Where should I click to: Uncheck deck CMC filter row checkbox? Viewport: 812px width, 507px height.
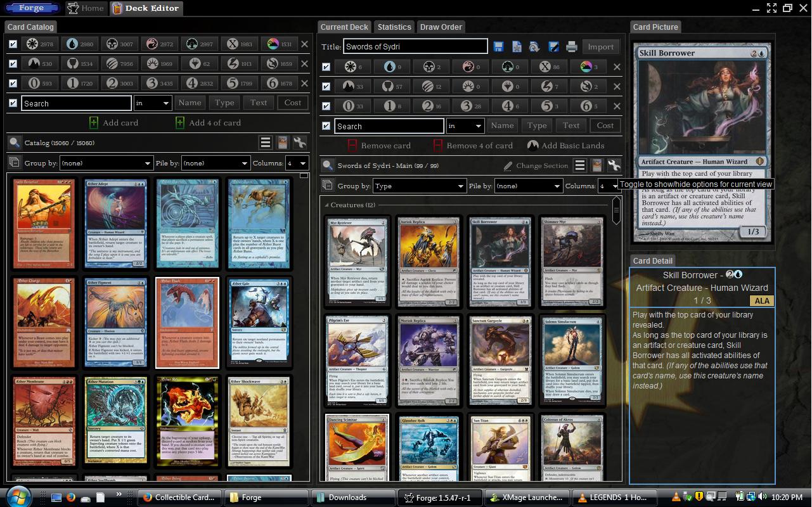point(326,106)
